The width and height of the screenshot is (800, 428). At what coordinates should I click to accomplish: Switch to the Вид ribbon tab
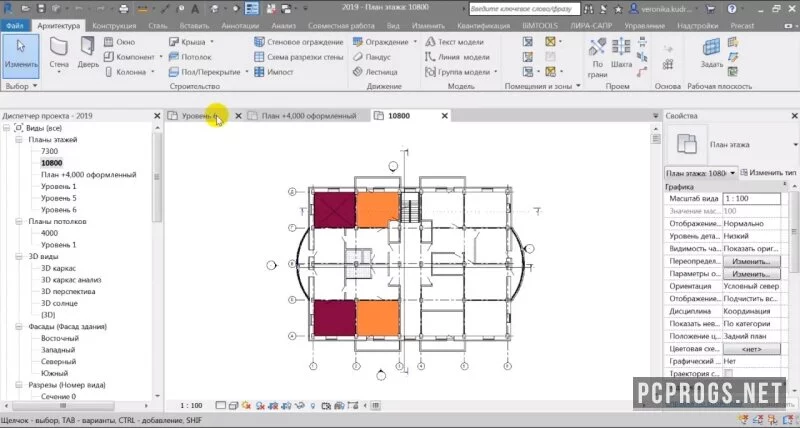tap(393, 26)
